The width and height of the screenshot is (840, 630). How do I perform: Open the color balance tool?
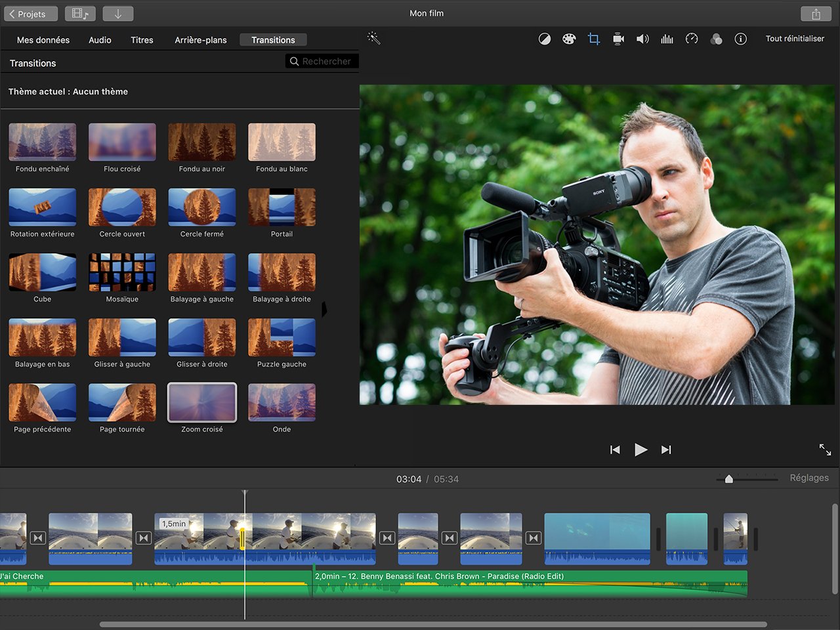pos(545,38)
